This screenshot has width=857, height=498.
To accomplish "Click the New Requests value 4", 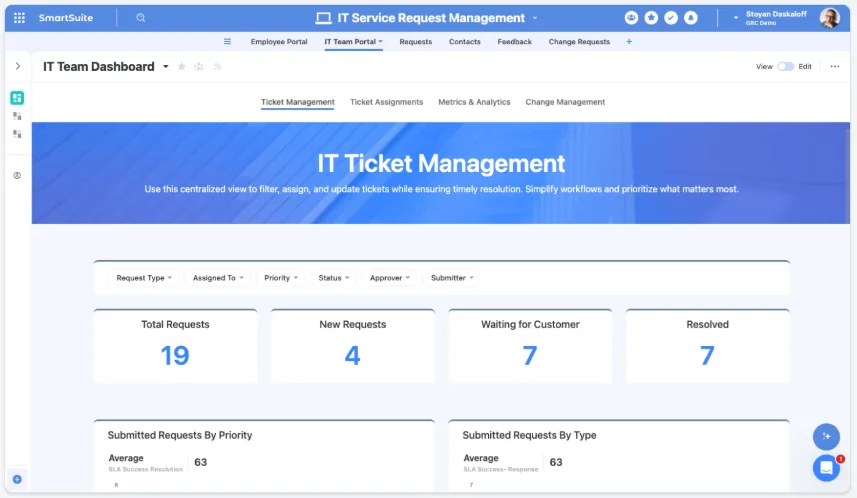I will click(x=353, y=355).
